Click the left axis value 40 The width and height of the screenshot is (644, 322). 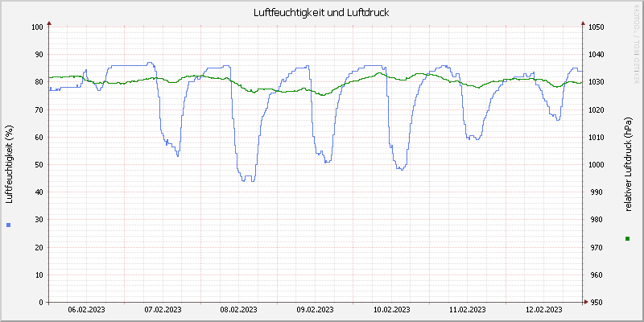pyautogui.click(x=39, y=192)
